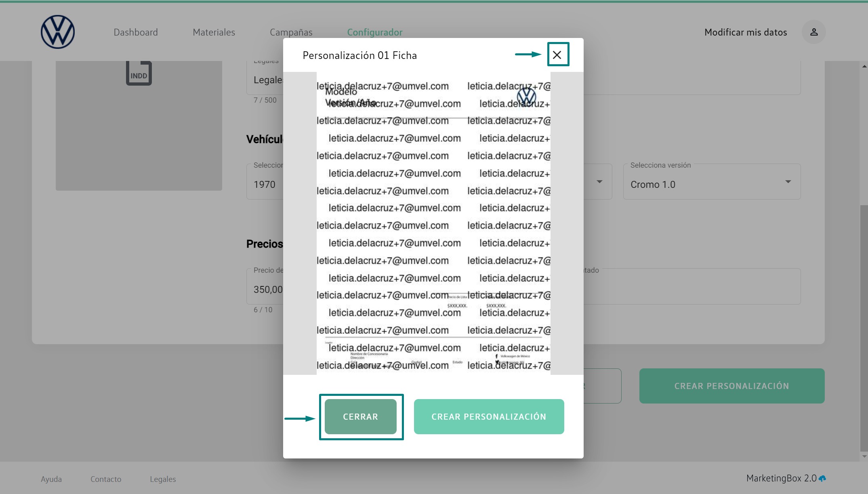Go to the Dashboard menu item
The width and height of the screenshot is (868, 494).
click(136, 32)
